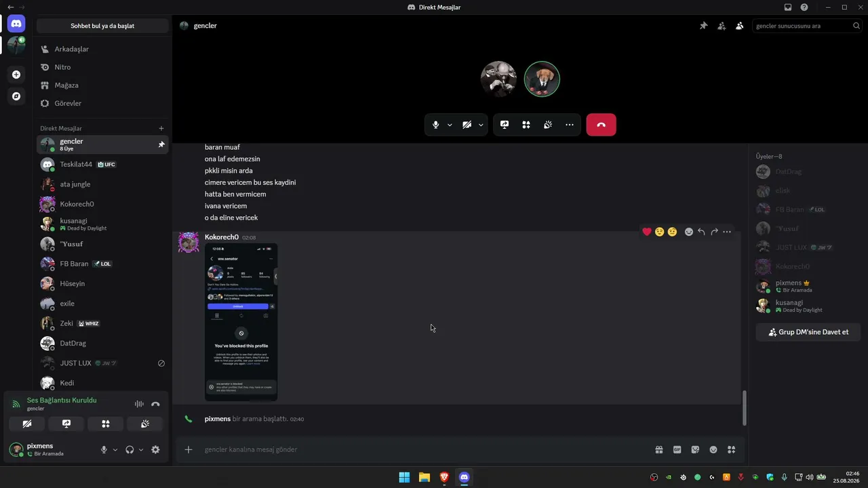Open the blocked profile screenshot attachment
The image size is (868, 488).
click(x=241, y=322)
